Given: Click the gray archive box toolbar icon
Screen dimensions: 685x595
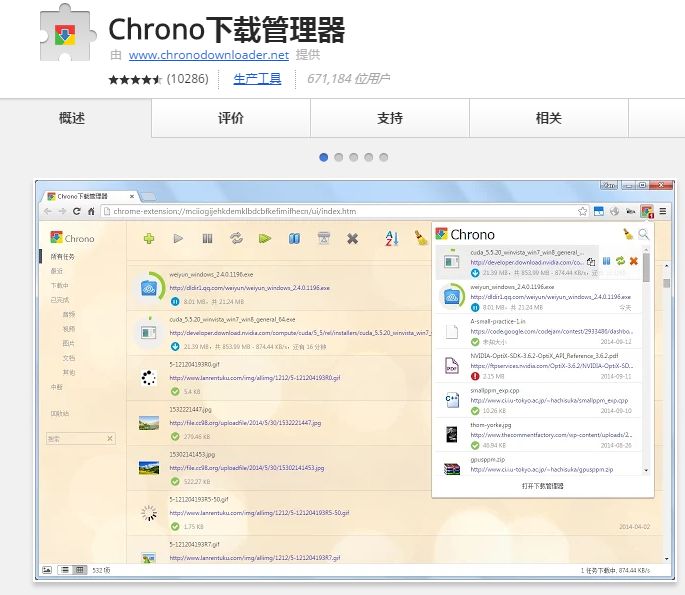Looking at the screenshot, I should point(324,239).
